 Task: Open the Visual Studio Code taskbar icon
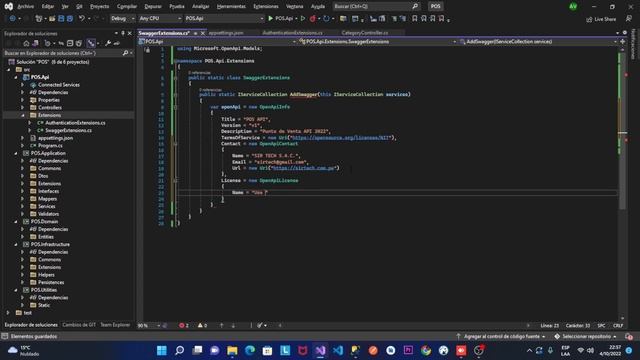338,350
